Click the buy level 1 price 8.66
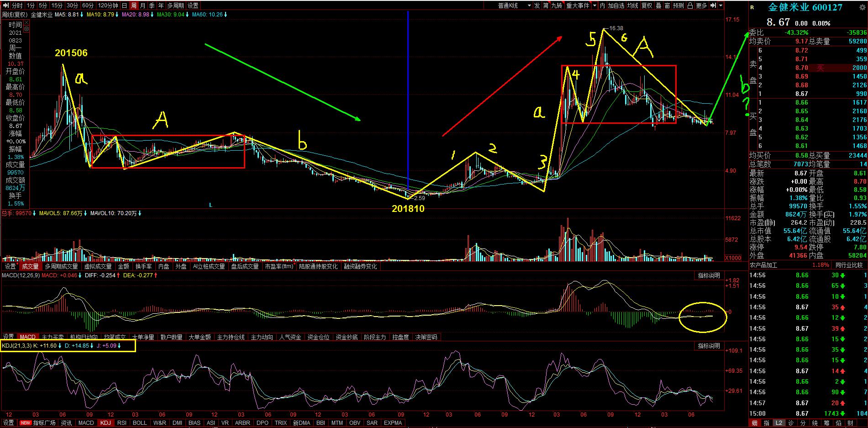This screenshot has width=868, height=428. pyautogui.click(x=802, y=102)
